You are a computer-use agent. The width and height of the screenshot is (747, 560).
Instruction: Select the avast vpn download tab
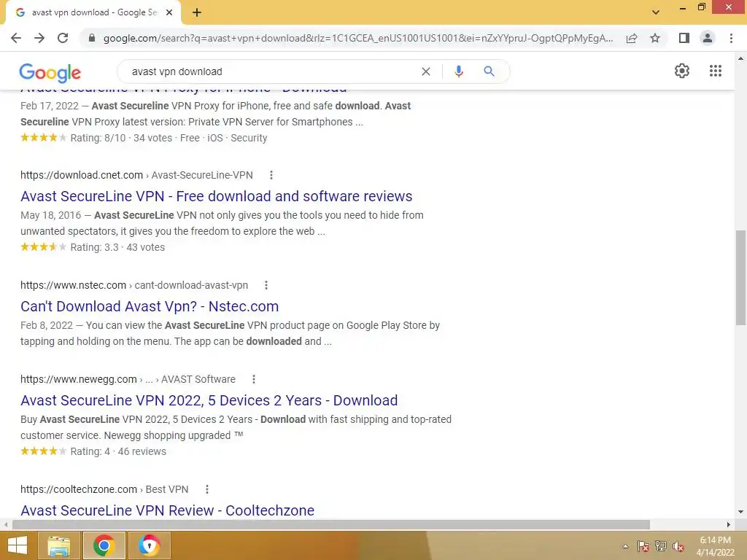click(x=94, y=13)
